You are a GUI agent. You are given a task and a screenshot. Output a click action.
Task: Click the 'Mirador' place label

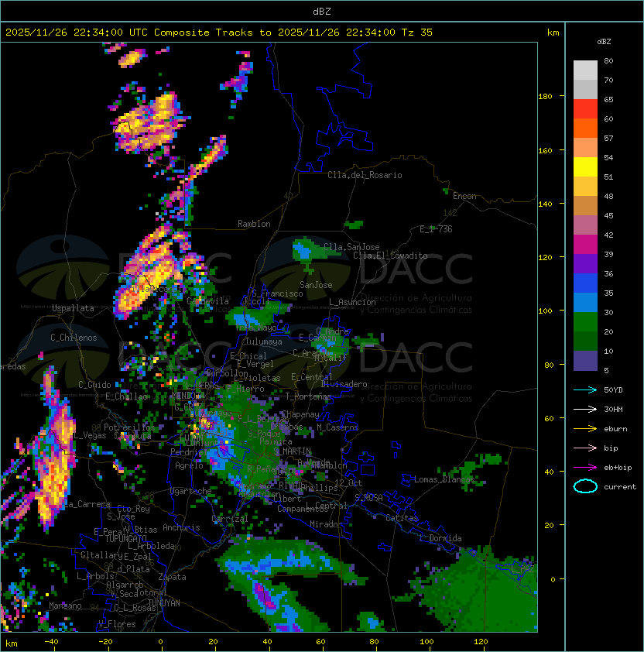[x=327, y=524]
